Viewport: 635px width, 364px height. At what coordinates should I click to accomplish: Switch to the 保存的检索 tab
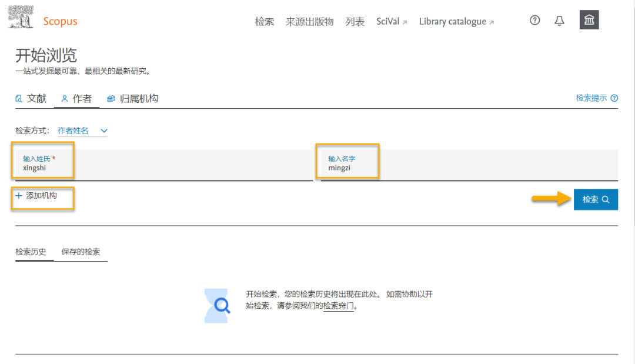[82, 252]
